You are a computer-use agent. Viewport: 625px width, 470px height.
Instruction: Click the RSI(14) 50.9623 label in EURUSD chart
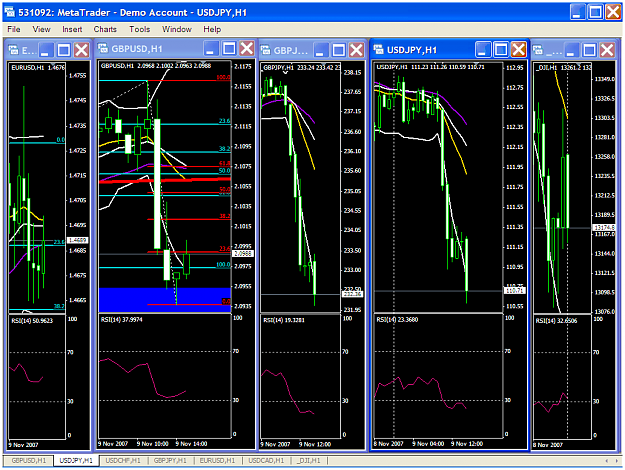[x=32, y=321]
